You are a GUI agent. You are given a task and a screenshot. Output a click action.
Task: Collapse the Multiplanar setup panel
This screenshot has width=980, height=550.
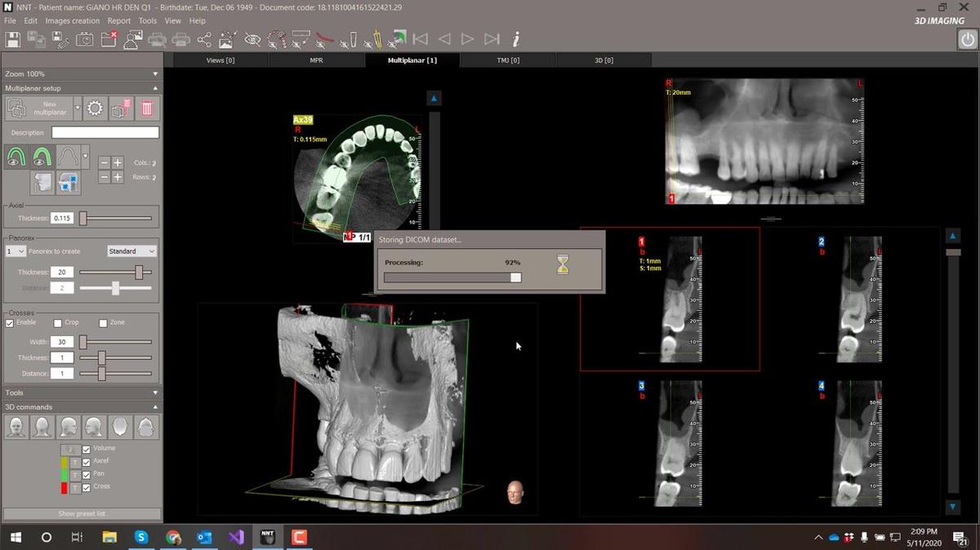[x=155, y=88]
